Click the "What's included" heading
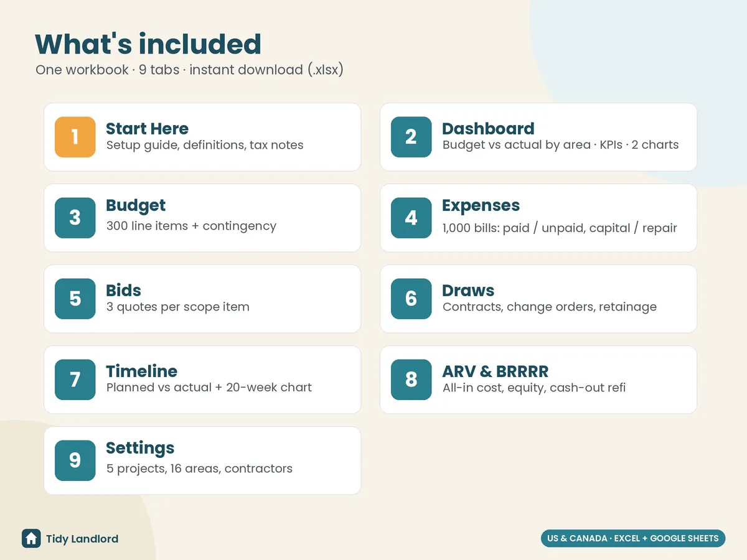Viewport: 747px width, 560px height. click(x=148, y=44)
